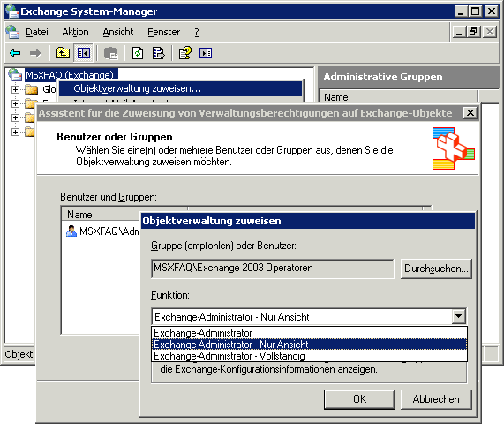Maximize the Exchange System-Manager window
Viewport: 504px width, 424px height.
(476, 11)
